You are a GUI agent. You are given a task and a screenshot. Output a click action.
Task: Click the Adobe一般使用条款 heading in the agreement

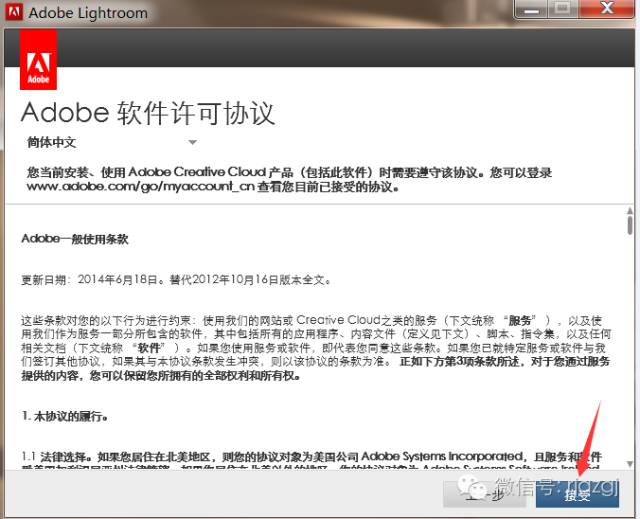(75, 240)
